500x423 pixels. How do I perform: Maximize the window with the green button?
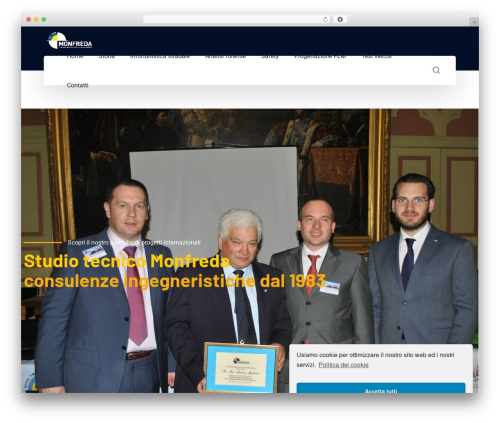(x=44, y=20)
